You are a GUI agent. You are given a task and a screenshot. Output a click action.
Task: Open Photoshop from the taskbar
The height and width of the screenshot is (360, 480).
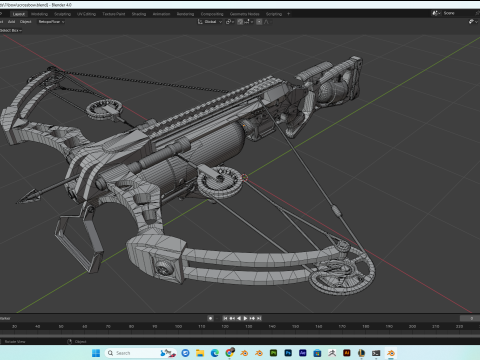click(288, 353)
